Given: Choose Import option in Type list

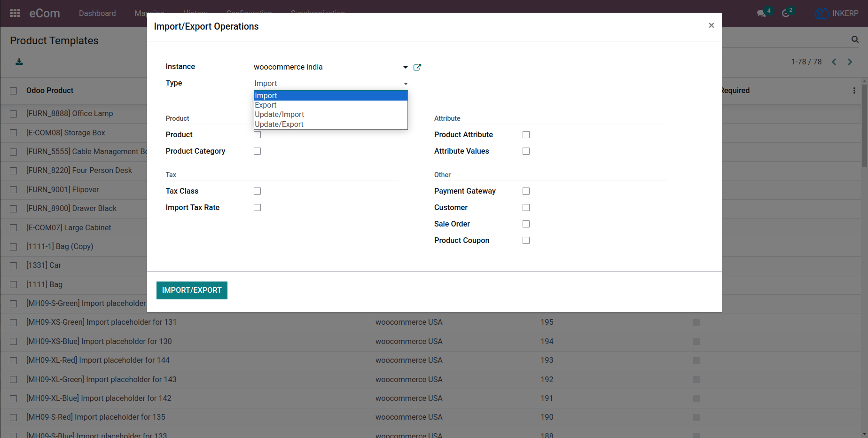Looking at the screenshot, I should (x=330, y=95).
